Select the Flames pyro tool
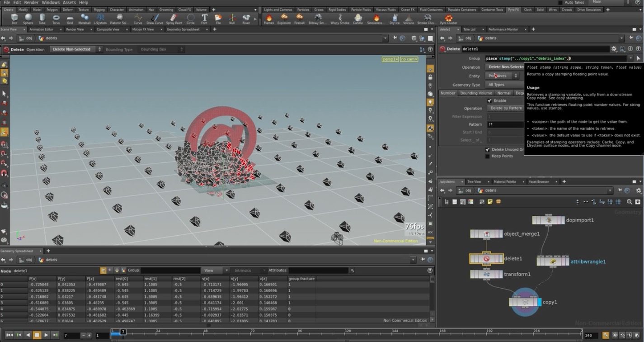Screen dimensions: 644x342 click(269, 19)
